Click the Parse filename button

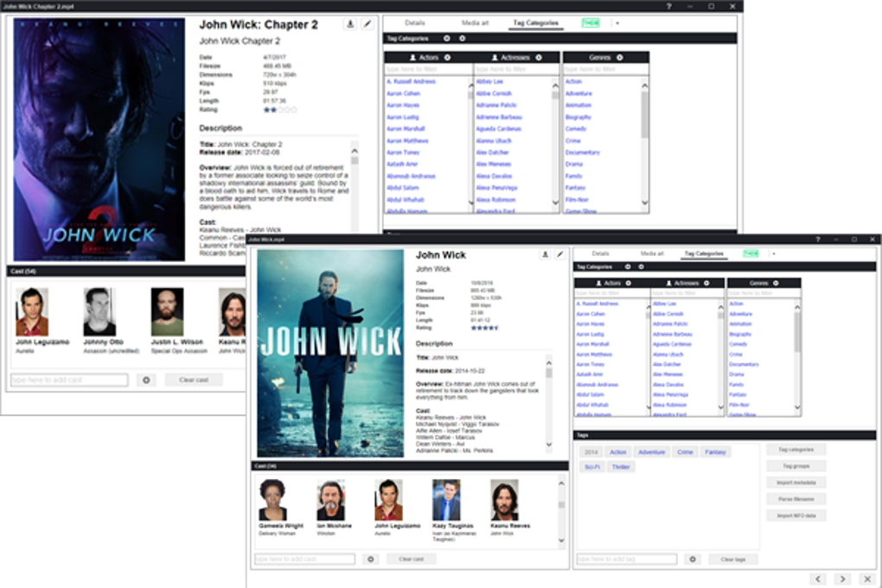click(796, 499)
